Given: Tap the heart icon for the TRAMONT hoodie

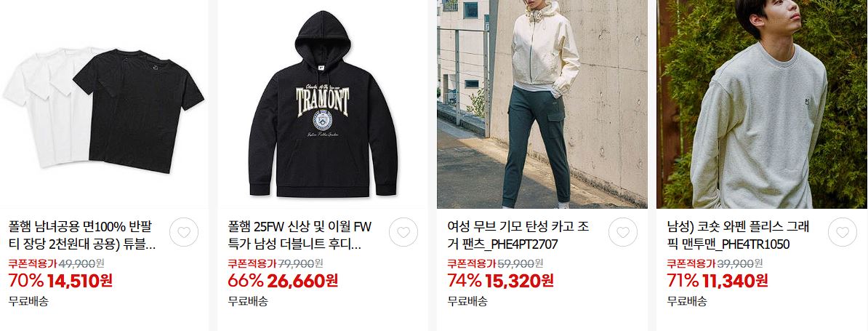Looking at the screenshot, I should click(x=403, y=233).
